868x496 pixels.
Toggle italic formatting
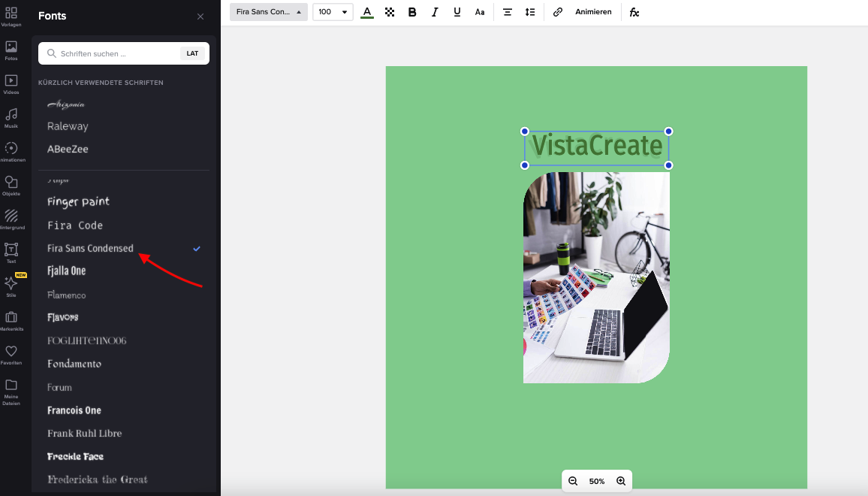[435, 11]
